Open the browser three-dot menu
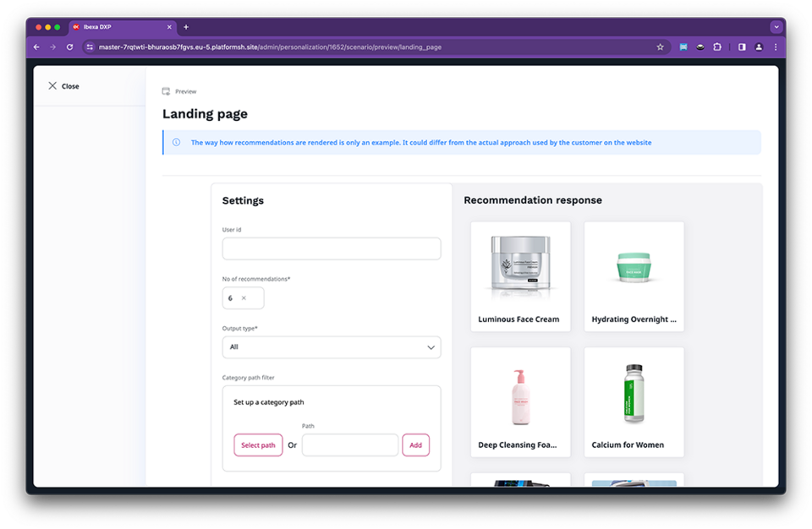The height and width of the screenshot is (529, 812). (776, 47)
